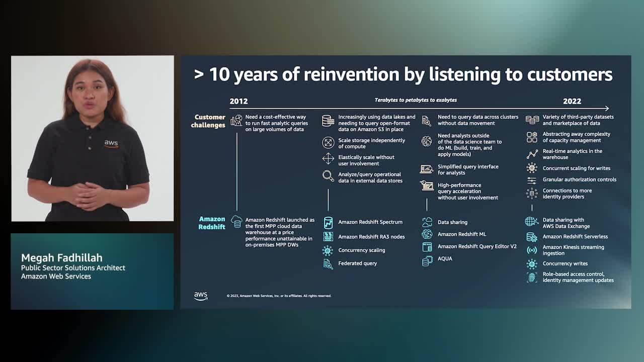Image resolution: width=644 pixels, height=362 pixels.
Task: Click the 'Amazon Redshift Spectrum' text
Action: [x=370, y=222]
